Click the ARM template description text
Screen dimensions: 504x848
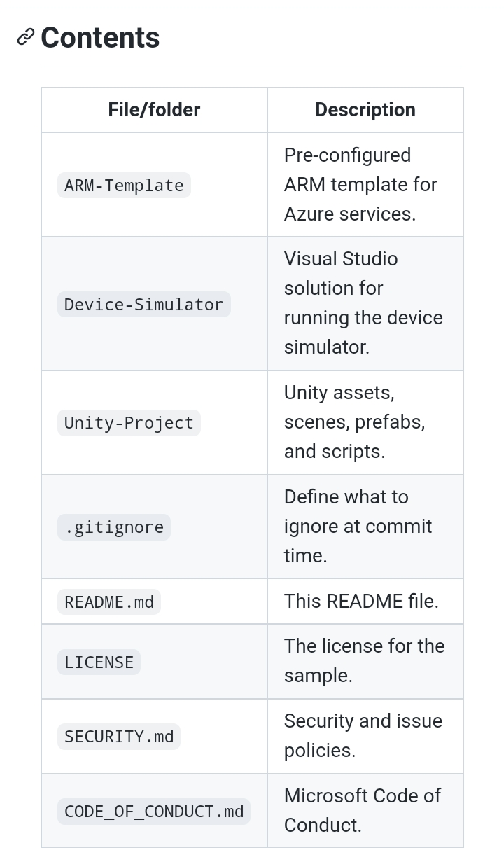click(360, 185)
